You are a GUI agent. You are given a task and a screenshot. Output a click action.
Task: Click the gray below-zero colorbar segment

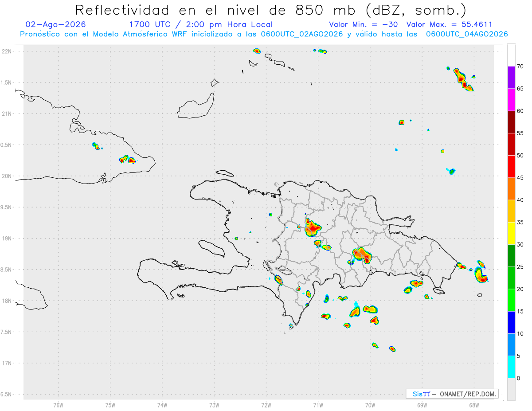[x=511, y=389]
